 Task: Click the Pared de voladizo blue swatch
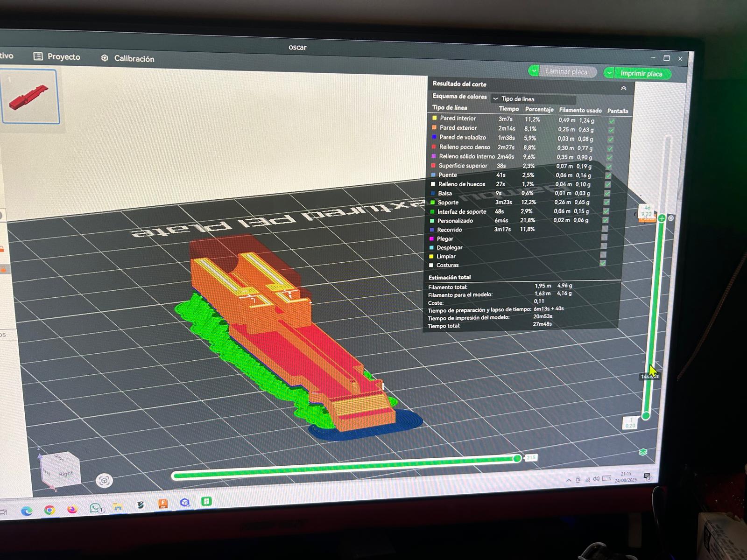434,137
